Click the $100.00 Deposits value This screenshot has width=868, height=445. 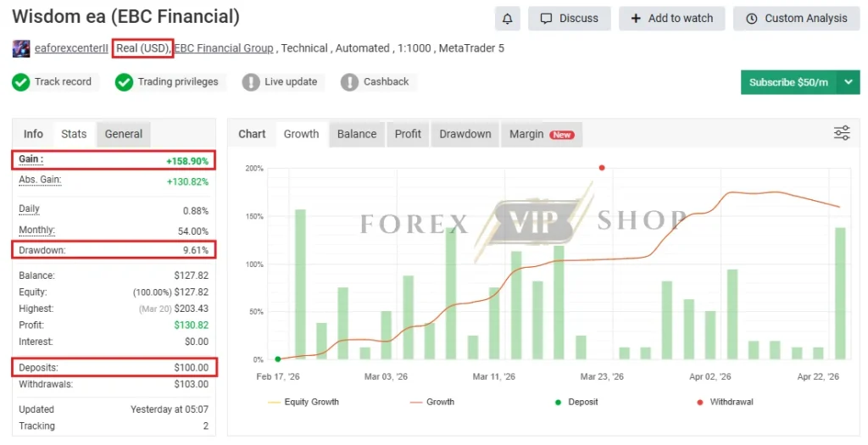(192, 368)
